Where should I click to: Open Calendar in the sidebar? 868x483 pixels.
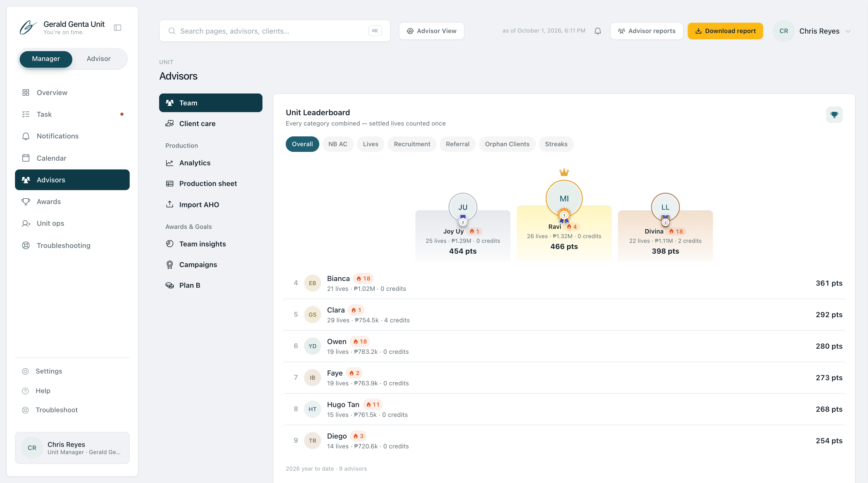(72, 158)
